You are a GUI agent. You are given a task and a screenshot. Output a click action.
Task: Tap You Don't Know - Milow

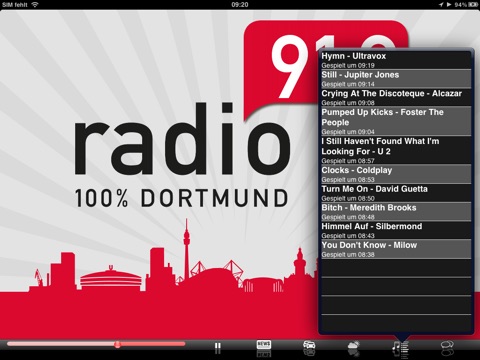[396, 249]
